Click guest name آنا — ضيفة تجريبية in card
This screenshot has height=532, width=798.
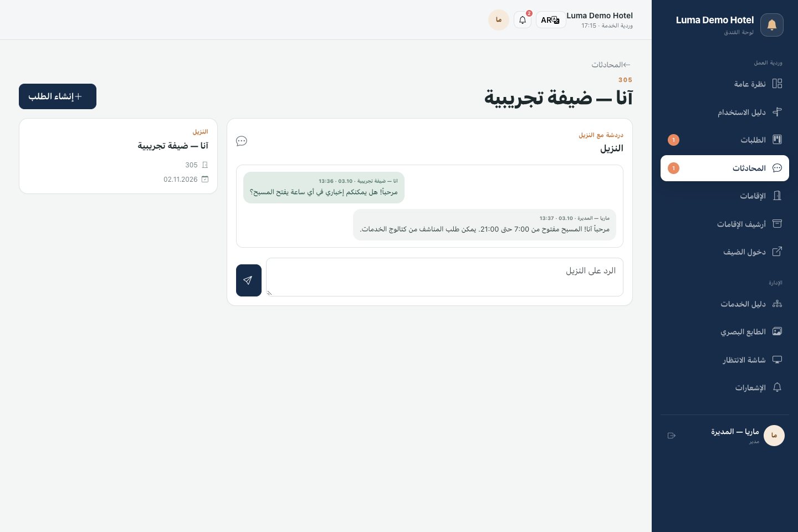173,146
